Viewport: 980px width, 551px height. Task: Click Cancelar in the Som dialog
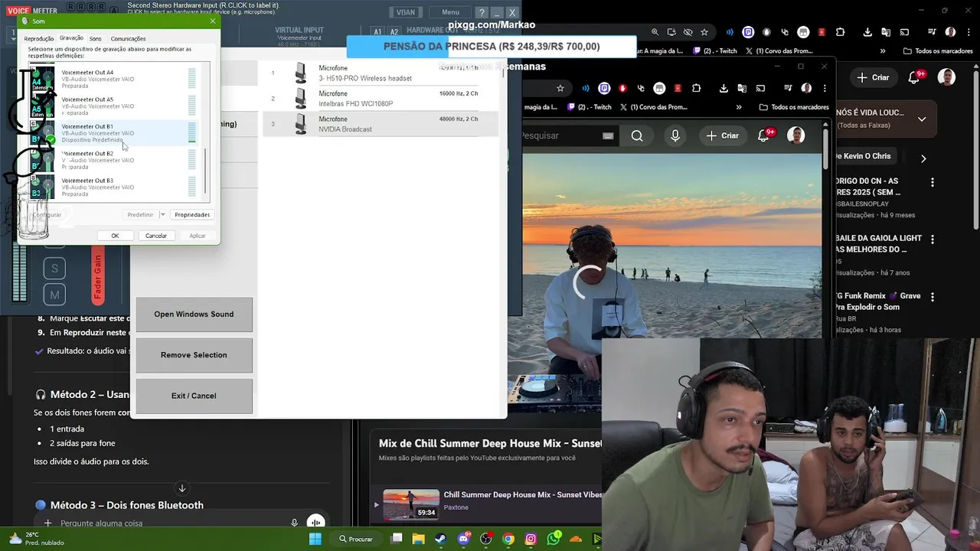[156, 236]
